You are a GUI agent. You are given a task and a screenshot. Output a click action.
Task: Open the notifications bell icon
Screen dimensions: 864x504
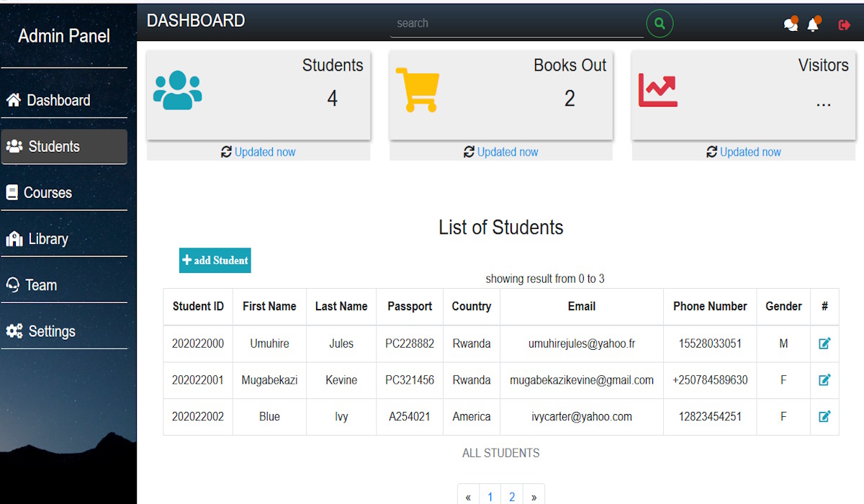(x=814, y=24)
